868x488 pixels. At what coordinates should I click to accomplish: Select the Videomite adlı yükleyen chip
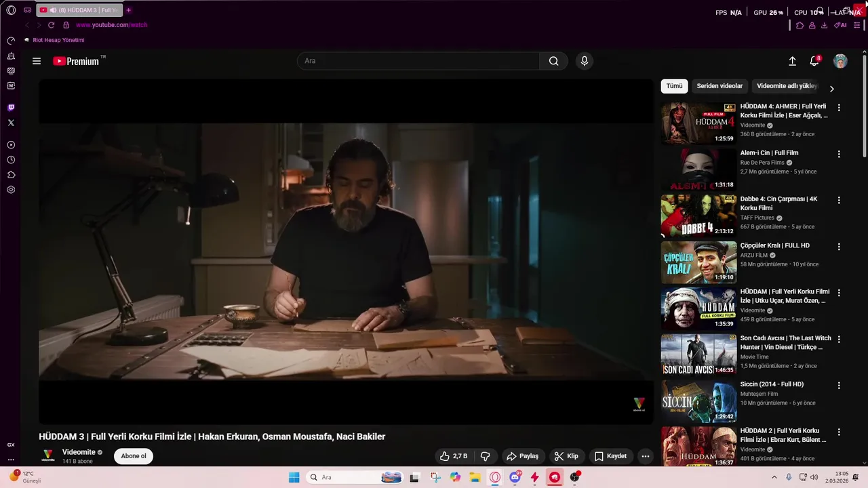(787, 86)
